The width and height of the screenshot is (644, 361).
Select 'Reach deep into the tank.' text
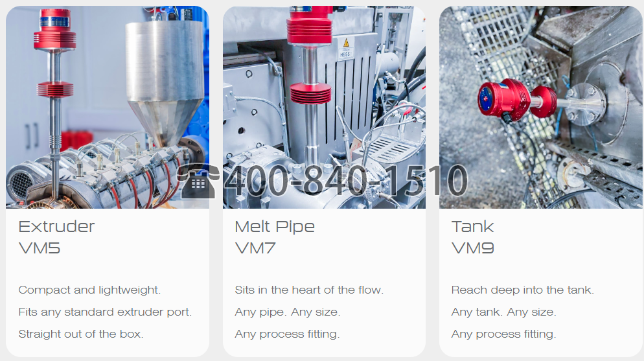point(523,290)
